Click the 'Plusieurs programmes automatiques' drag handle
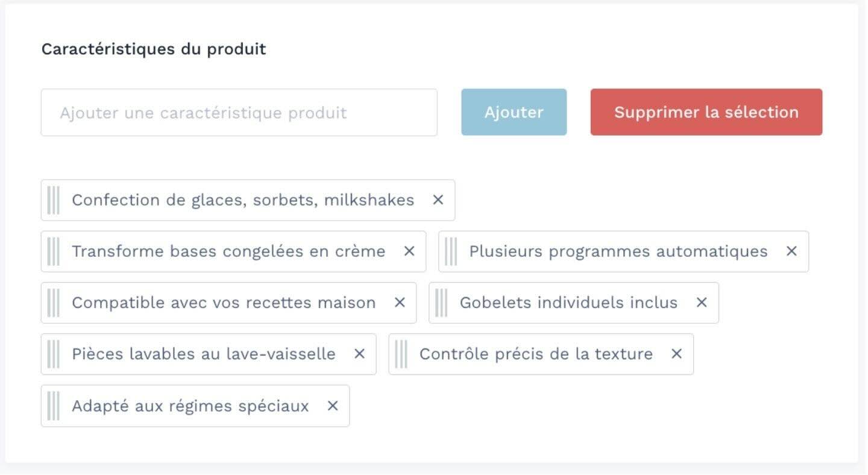This screenshot has width=868, height=475. pos(451,251)
